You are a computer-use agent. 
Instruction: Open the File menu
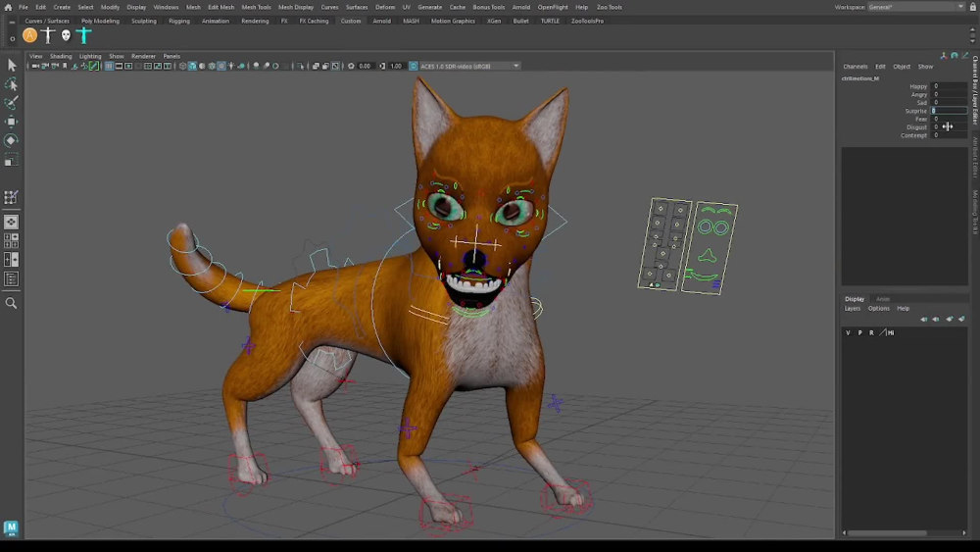pyautogui.click(x=24, y=7)
